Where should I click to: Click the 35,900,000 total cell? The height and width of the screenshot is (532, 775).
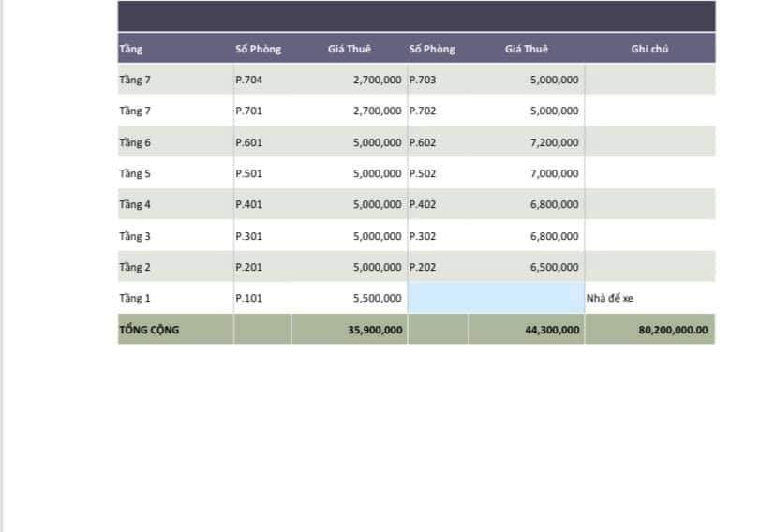coord(375,330)
